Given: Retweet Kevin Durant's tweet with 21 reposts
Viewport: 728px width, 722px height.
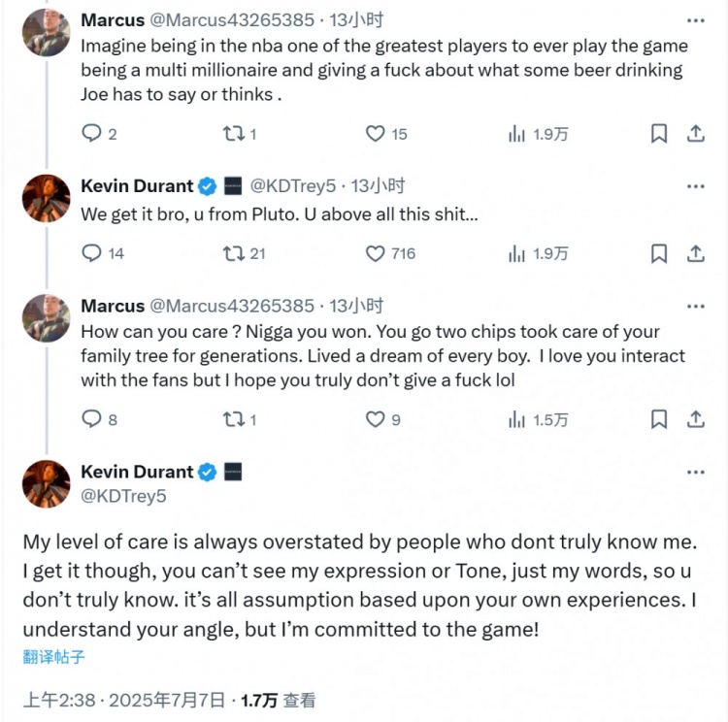Looking at the screenshot, I should tap(233, 253).
